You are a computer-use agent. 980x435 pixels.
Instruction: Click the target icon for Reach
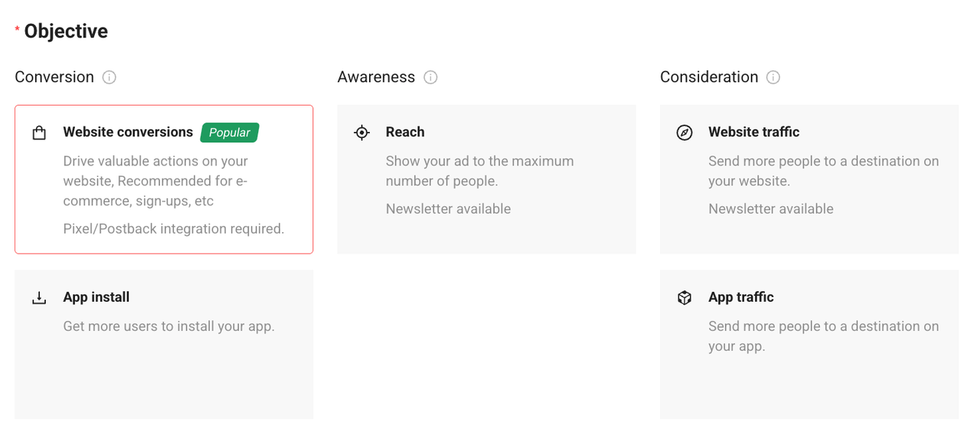click(361, 132)
